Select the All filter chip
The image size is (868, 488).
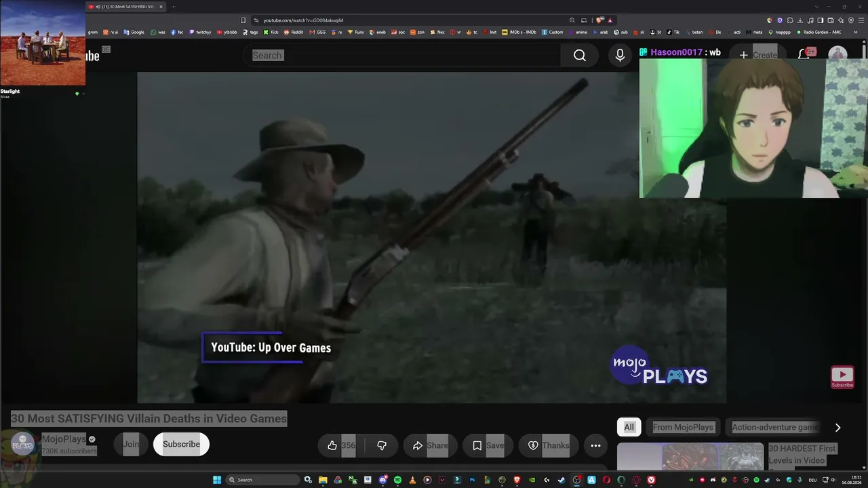point(629,427)
